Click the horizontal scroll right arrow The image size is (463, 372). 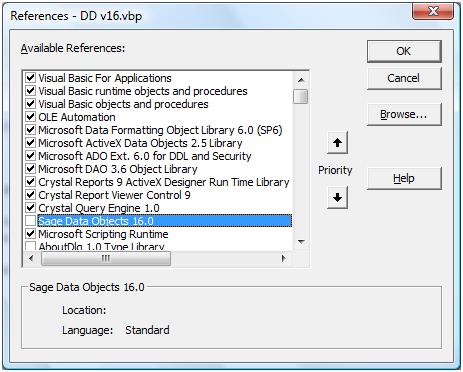point(283,258)
